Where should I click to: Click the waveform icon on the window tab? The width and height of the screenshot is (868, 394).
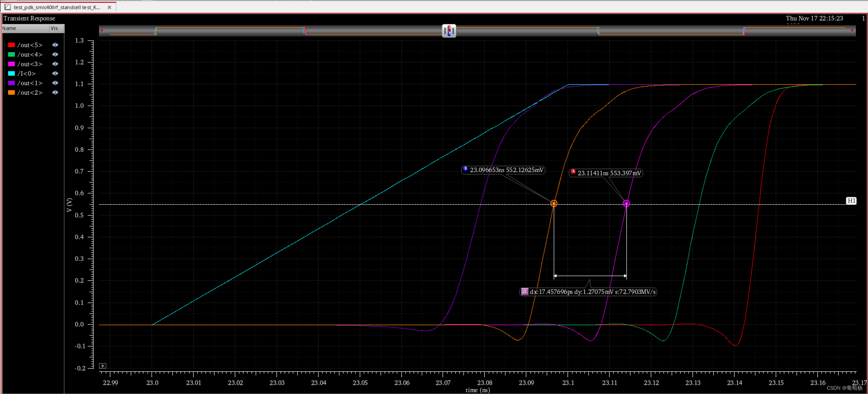7,7
